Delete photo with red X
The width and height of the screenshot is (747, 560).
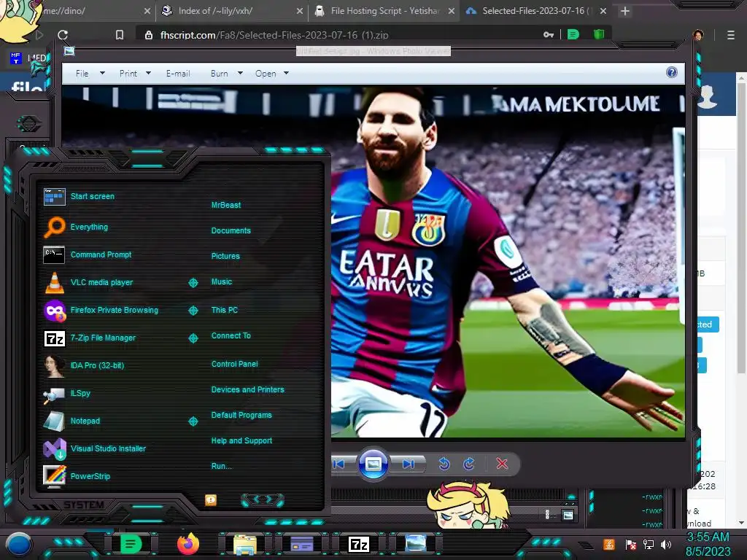(x=502, y=464)
